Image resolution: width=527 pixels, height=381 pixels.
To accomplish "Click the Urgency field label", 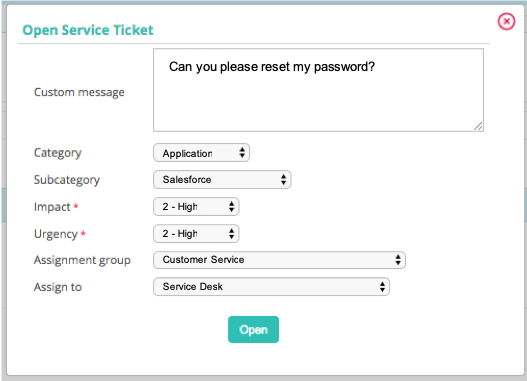I will pyautogui.click(x=56, y=234).
